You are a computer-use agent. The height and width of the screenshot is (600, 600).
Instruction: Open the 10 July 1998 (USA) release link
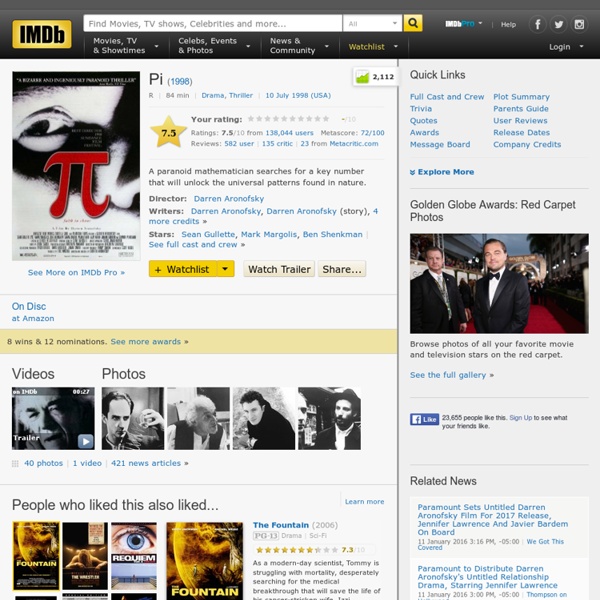tap(298, 95)
